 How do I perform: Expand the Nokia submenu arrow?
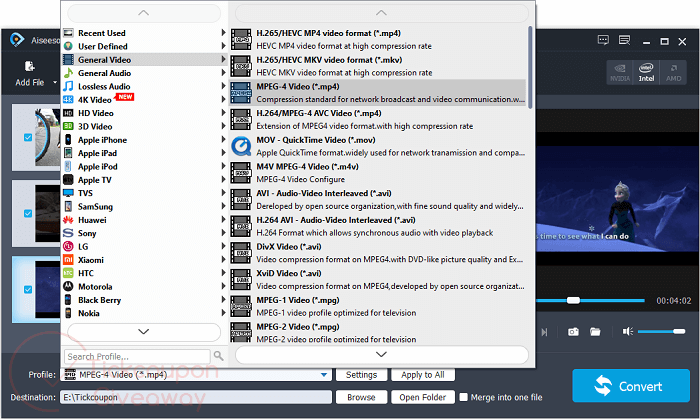[223, 313]
